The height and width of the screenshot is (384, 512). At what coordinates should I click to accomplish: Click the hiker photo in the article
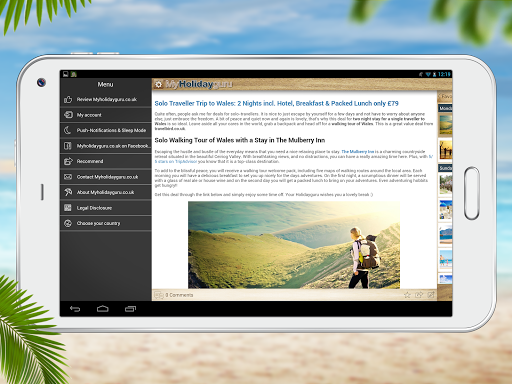click(x=294, y=245)
